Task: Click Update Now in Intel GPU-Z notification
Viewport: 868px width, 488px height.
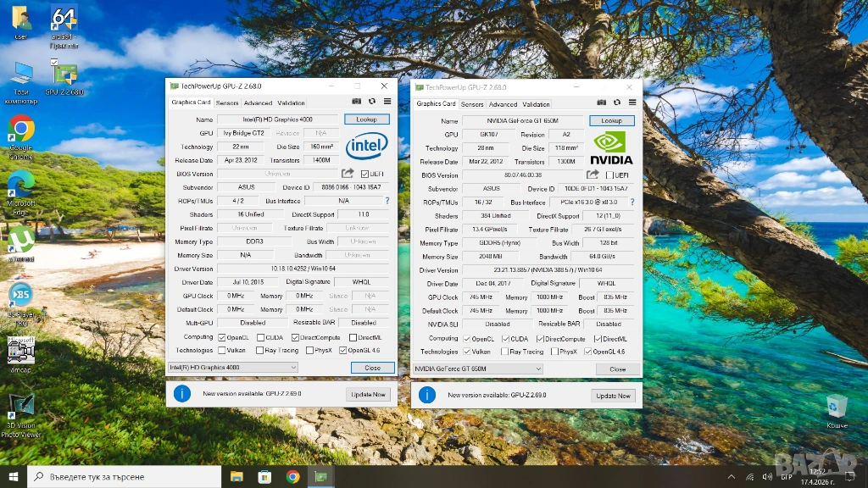Action: click(368, 394)
